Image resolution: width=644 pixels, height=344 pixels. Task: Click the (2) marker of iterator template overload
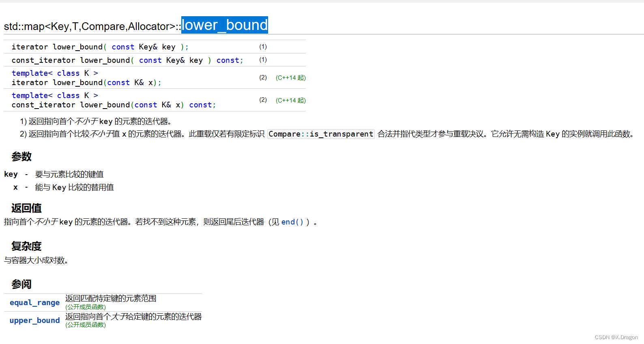(x=263, y=77)
